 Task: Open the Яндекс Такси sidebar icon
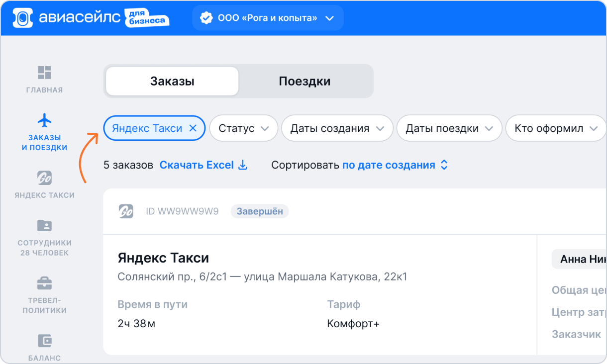point(45,178)
